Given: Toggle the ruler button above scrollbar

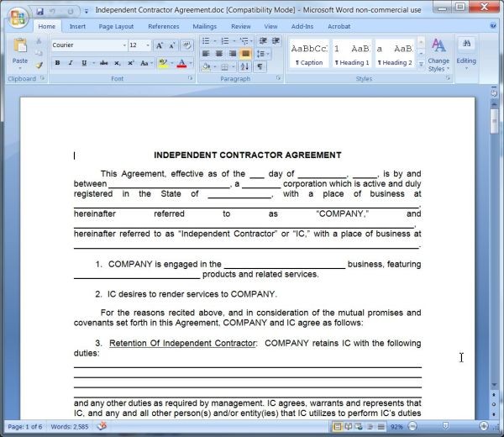Looking at the screenshot, I should 494,93.
